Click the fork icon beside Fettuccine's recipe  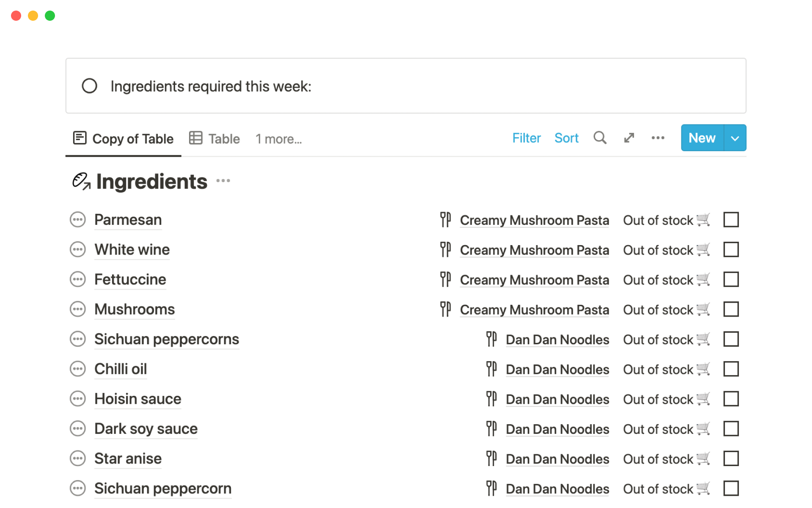[x=445, y=279]
